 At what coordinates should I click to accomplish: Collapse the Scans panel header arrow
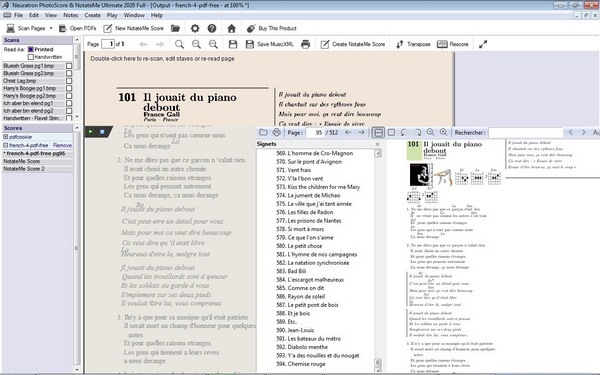click(77, 40)
